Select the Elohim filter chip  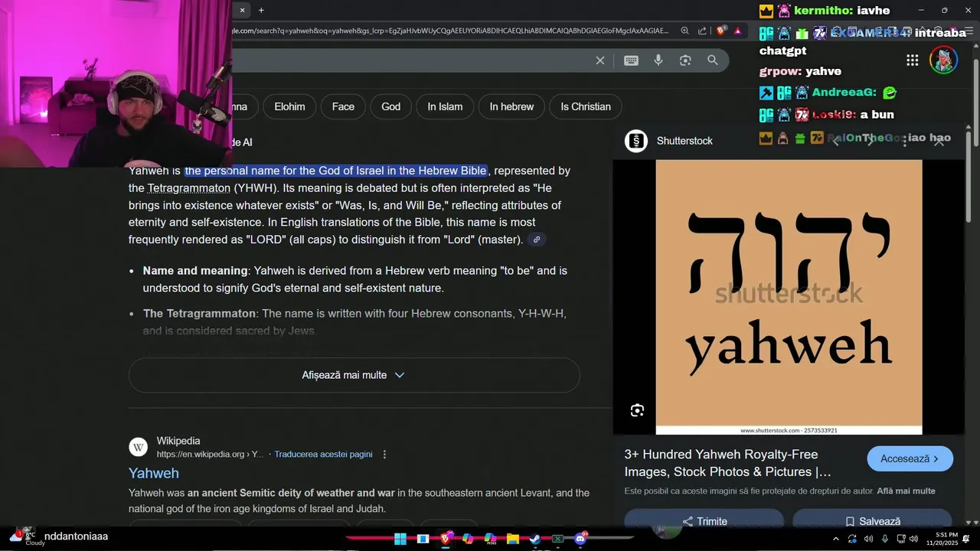(x=289, y=106)
